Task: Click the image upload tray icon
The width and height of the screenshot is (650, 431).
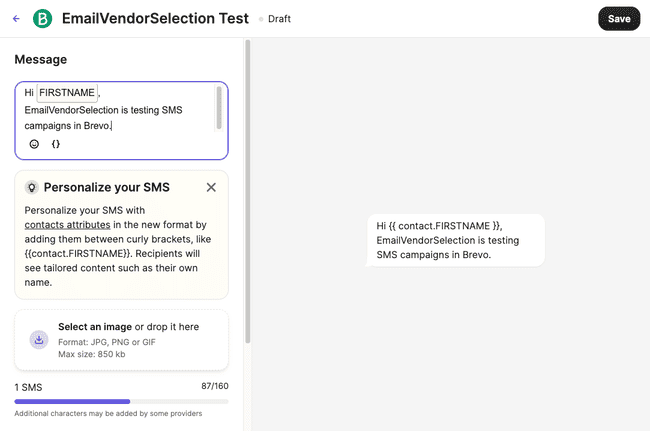Action: [39, 340]
